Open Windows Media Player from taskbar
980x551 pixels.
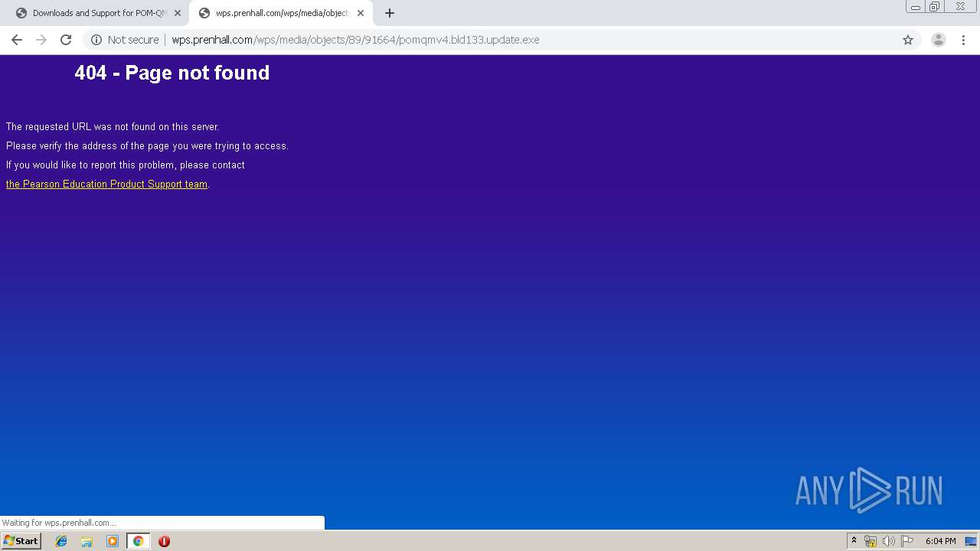tap(113, 541)
